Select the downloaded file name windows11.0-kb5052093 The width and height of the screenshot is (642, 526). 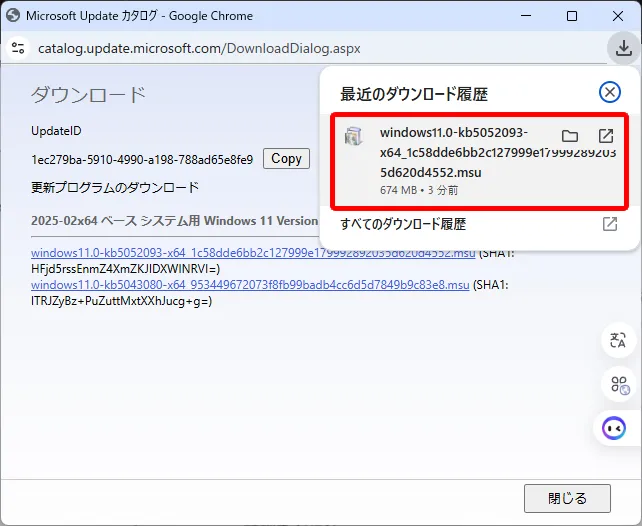498,152
